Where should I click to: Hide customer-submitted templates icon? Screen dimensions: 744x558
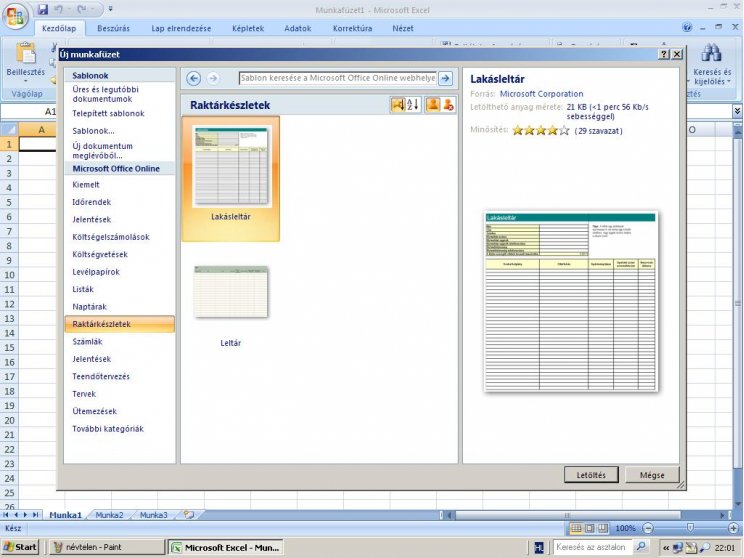coord(448,104)
